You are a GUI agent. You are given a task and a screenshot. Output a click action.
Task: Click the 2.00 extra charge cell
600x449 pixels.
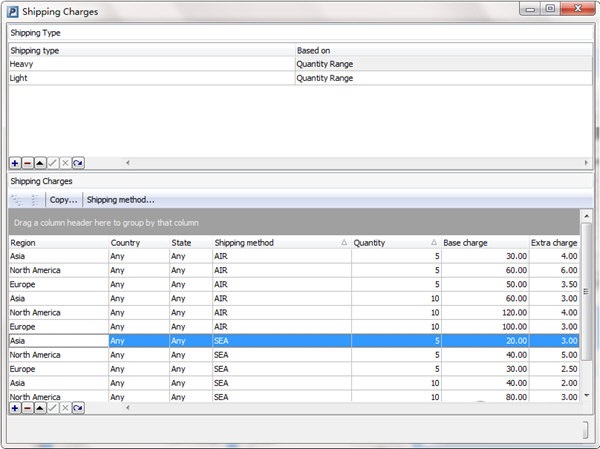pyautogui.click(x=554, y=383)
